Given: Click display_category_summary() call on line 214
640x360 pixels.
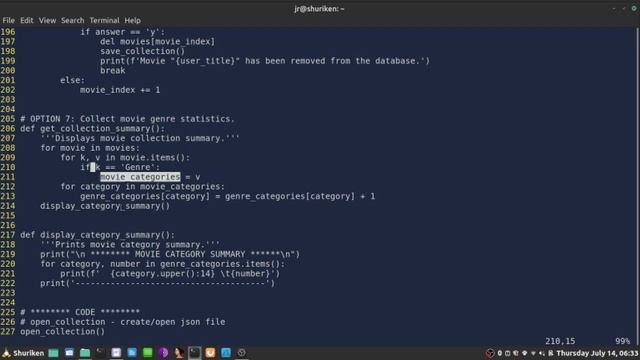Looking at the screenshot, I should [x=105, y=206].
